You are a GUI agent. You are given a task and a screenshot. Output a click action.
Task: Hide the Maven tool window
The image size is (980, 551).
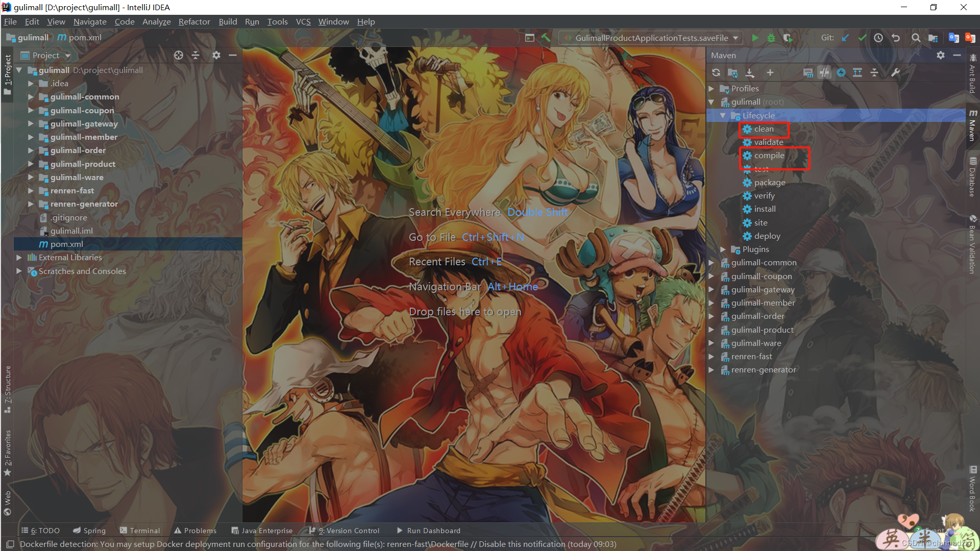pyautogui.click(x=957, y=55)
